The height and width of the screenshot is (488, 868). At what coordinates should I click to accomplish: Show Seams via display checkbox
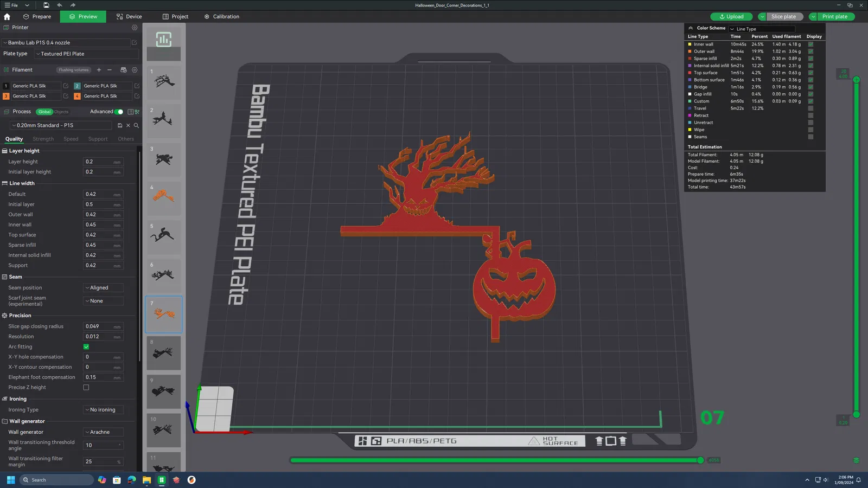810,137
